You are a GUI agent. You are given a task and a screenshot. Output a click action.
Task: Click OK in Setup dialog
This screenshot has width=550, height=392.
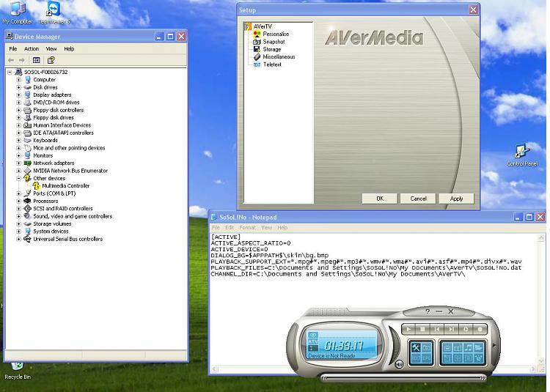coord(380,199)
